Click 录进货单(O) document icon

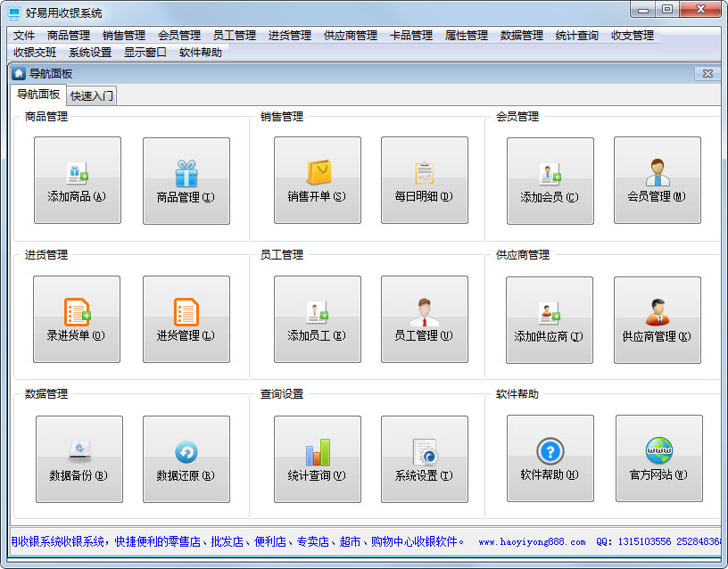[x=77, y=319]
